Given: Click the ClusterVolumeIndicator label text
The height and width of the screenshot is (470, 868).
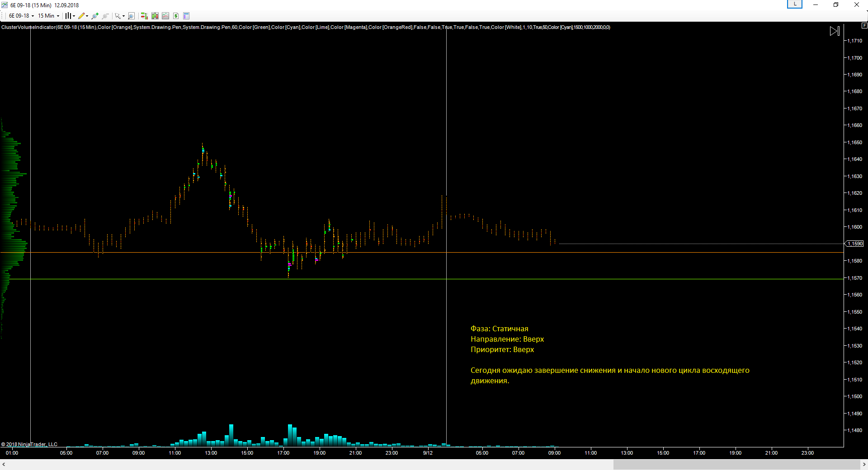Looking at the screenshot, I should [306, 27].
